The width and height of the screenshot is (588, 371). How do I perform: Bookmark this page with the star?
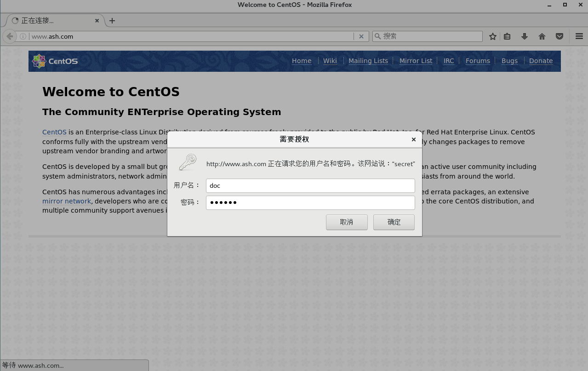click(493, 36)
